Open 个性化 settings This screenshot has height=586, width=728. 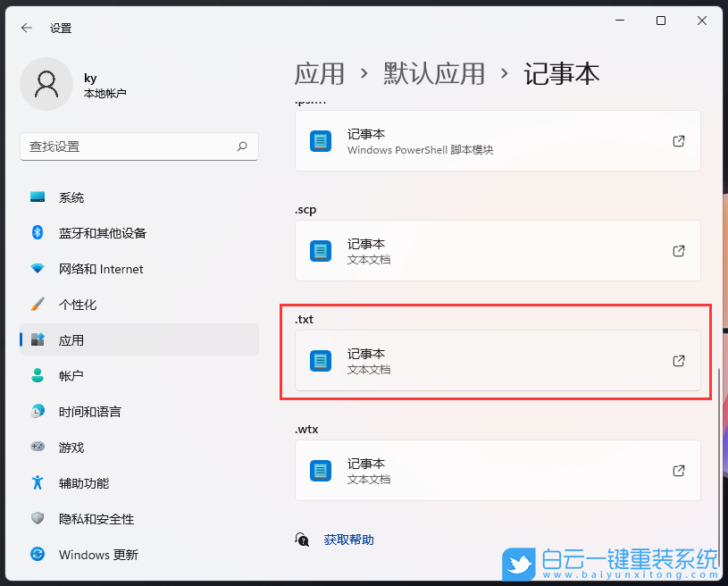[x=76, y=305]
